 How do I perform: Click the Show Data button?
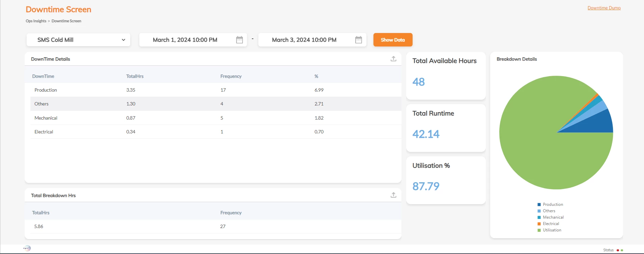coord(393,40)
